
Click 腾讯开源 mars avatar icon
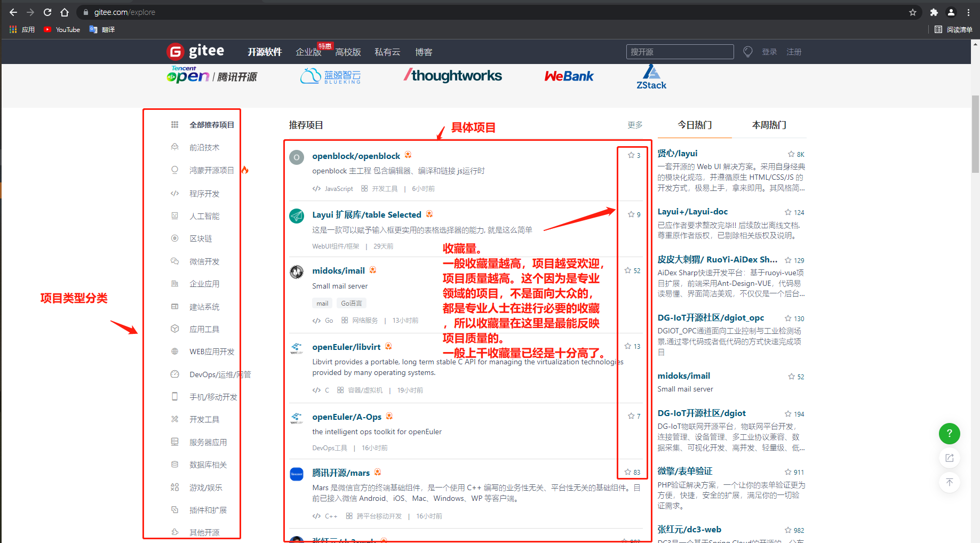coord(297,474)
